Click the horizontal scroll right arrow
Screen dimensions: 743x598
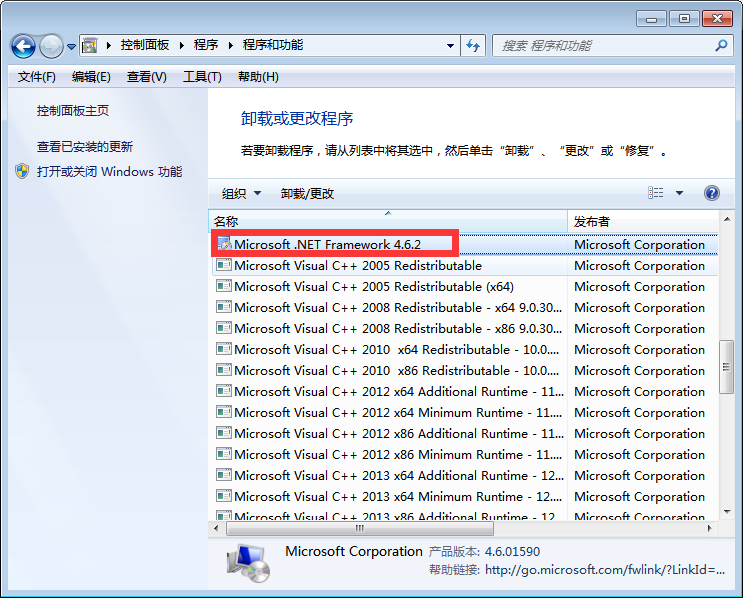(x=709, y=528)
